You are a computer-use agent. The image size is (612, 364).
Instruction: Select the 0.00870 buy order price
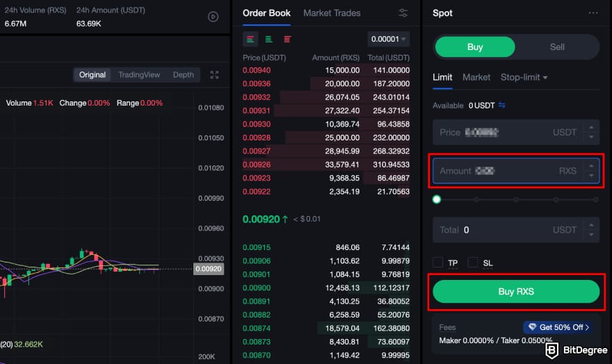click(x=257, y=355)
